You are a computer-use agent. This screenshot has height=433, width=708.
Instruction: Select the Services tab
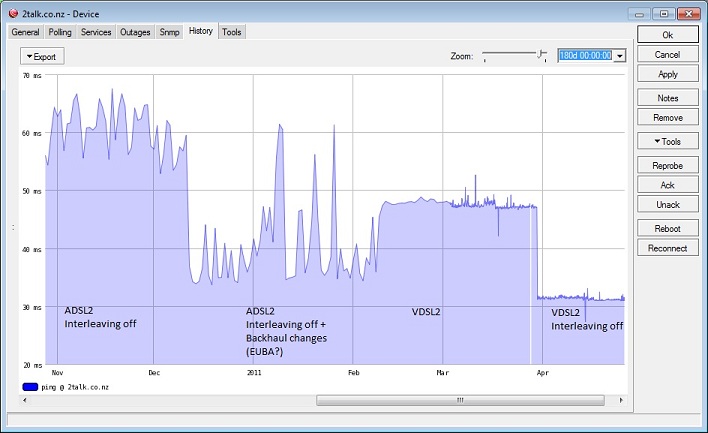[97, 32]
